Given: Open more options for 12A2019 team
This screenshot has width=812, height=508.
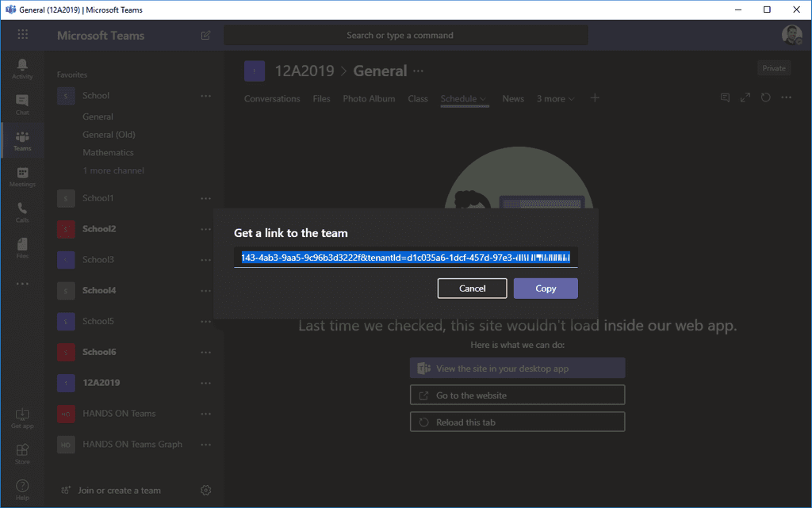Looking at the screenshot, I should (x=205, y=383).
